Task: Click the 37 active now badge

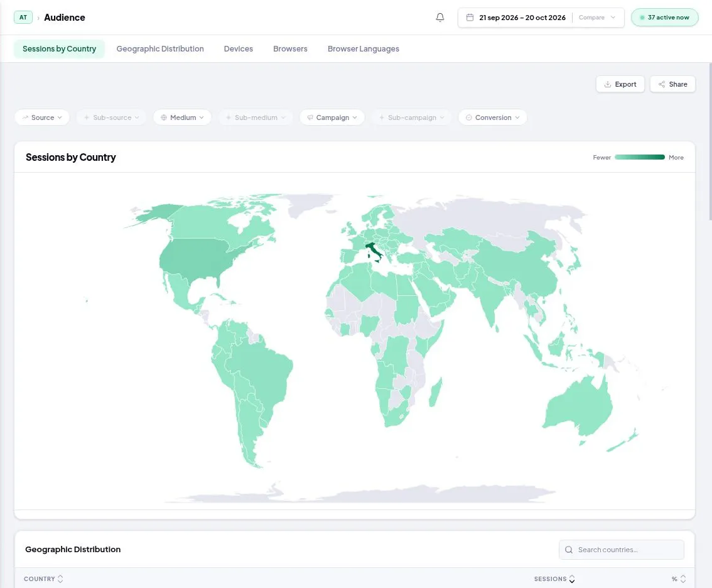Action: 665,17
